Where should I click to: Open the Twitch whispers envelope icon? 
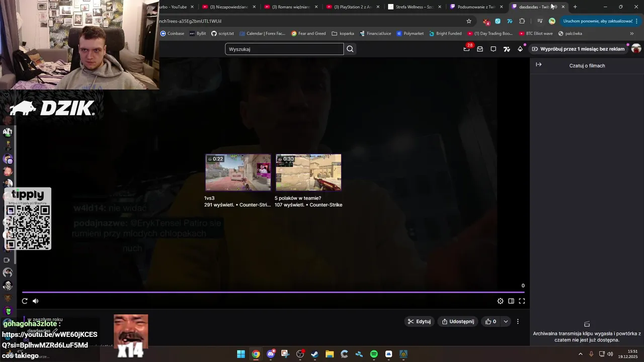(x=480, y=49)
